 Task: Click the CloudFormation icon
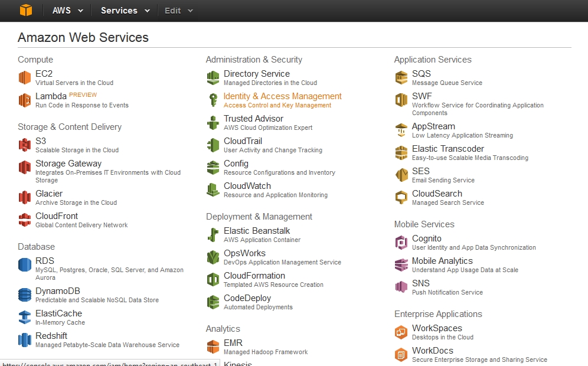tap(213, 279)
